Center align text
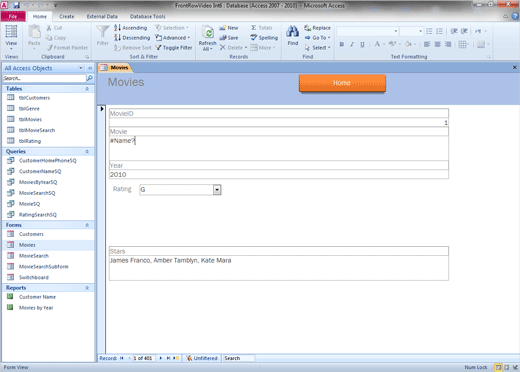520x372 pixels. [437, 44]
